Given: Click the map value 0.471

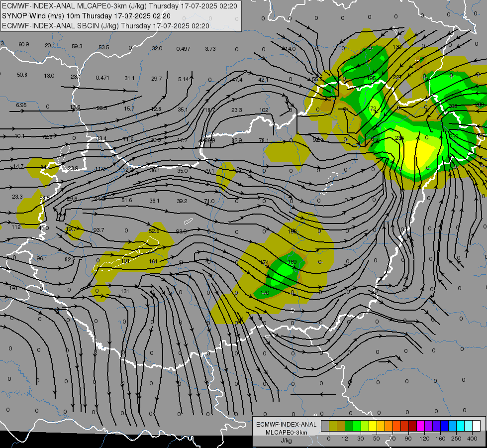Looking at the screenshot, I should [x=102, y=78].
